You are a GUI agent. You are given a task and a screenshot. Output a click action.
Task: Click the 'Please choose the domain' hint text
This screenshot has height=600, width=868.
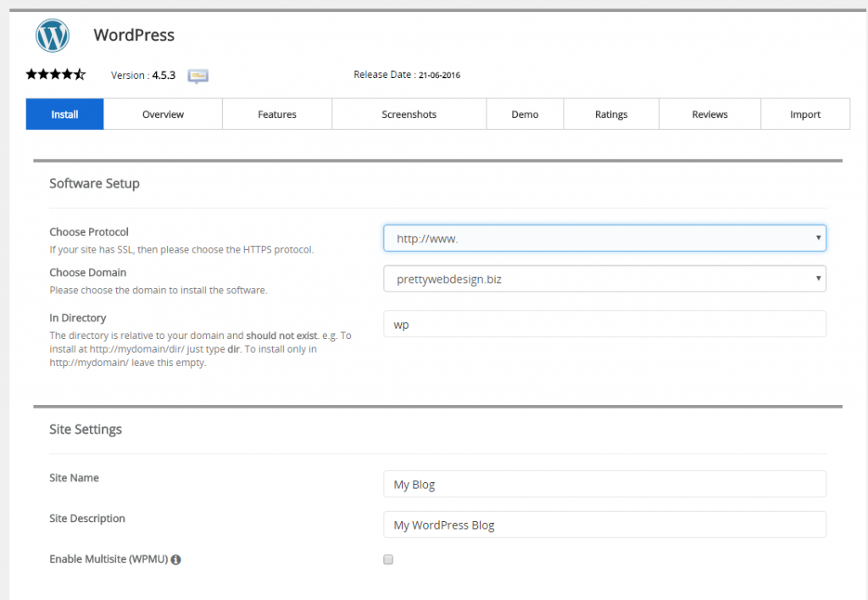tap(159, 290)
